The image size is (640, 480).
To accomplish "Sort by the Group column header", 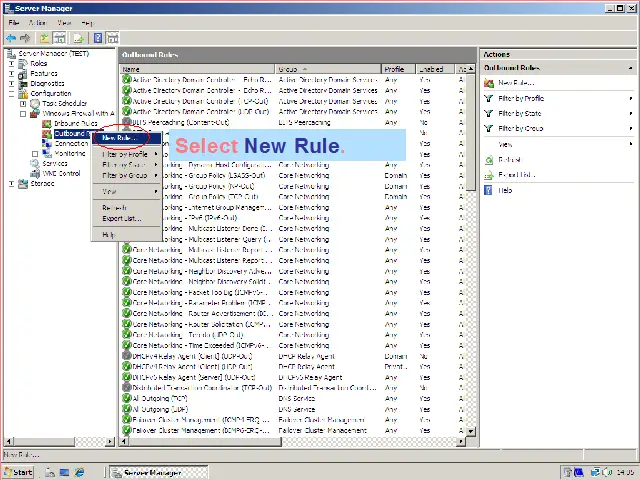I will tap(328, 69).
